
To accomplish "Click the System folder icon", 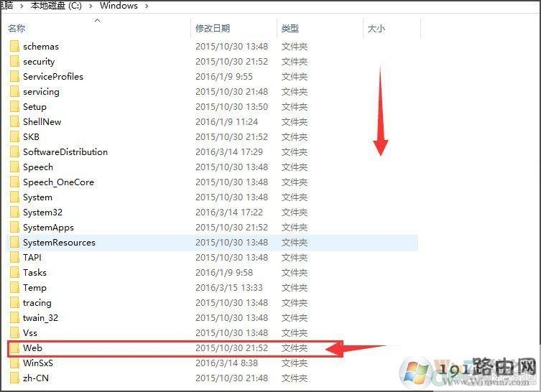I will [14, 197].
